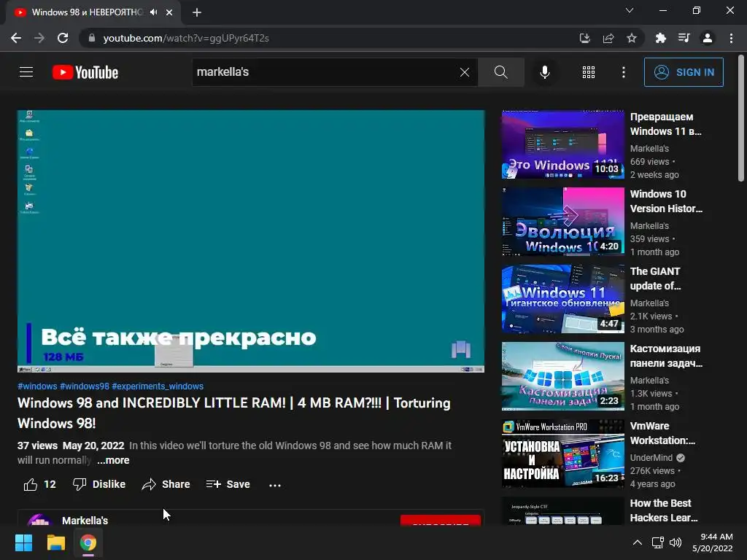This screenshot has width=747, height=560.
Task: Click SIGN IN button
Action: click(684, 72)
